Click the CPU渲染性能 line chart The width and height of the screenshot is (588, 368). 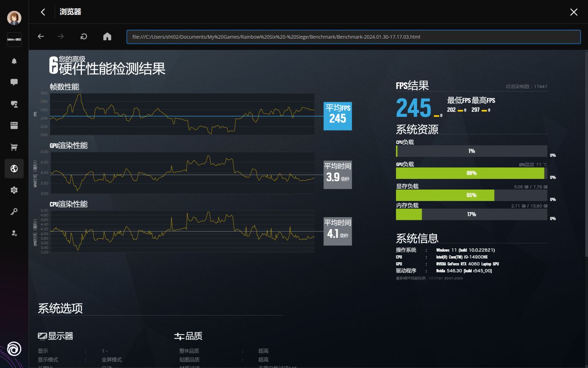point(182,231)
